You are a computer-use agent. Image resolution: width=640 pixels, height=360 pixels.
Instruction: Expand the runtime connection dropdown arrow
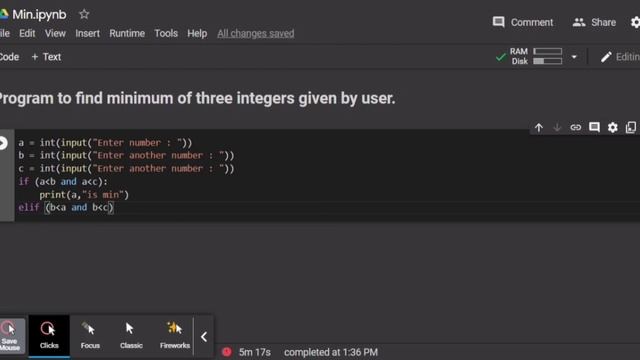tap(574, 57)
